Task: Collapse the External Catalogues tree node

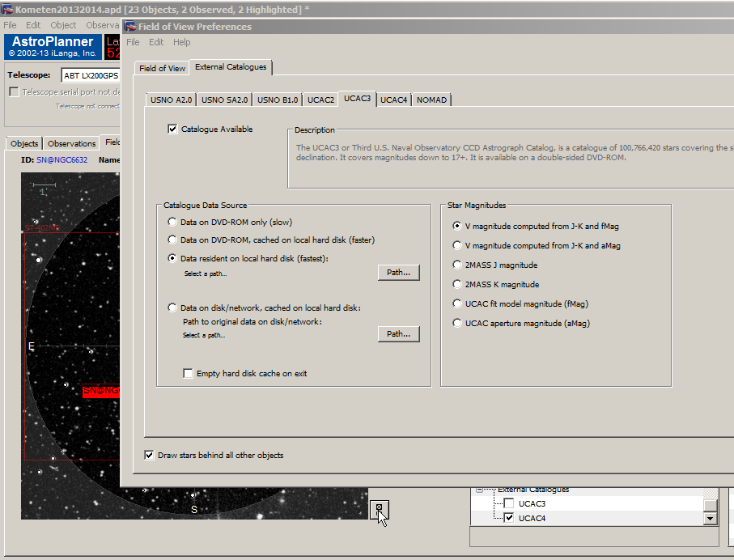Action: (479, 490)
